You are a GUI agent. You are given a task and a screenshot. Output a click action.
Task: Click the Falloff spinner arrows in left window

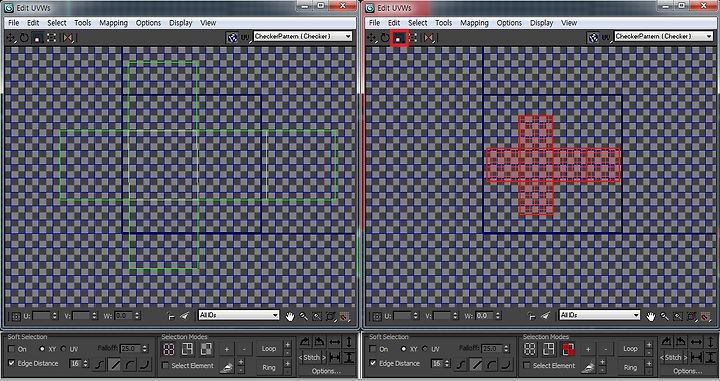pos(145,349)
